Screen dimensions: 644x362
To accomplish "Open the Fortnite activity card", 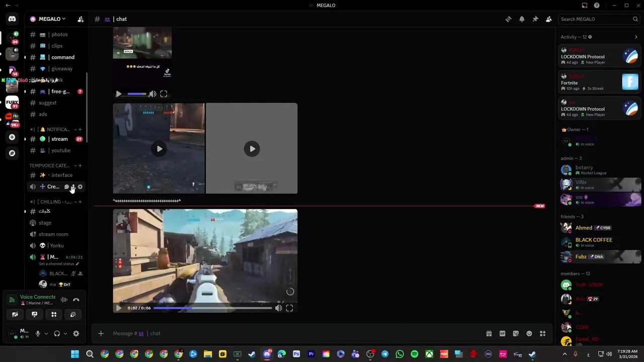I will click(600, 82).
